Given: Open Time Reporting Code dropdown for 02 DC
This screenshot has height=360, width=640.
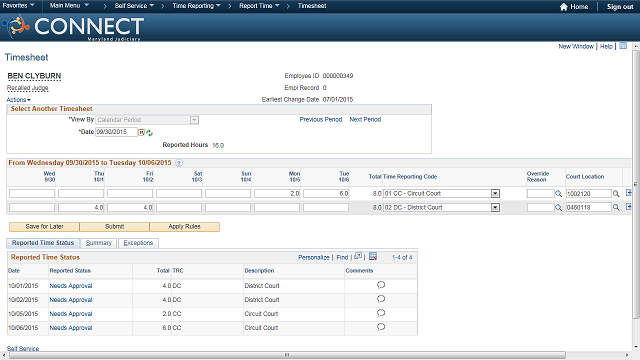Looking at the screenshot, I should click(x=495, y=208).
